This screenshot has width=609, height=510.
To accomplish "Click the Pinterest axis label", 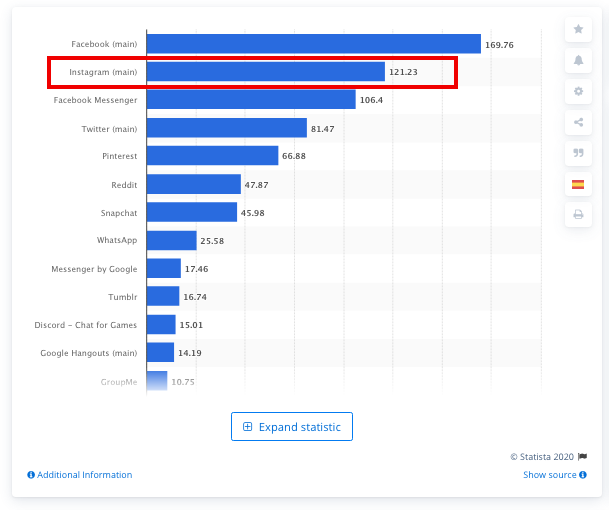I will pyautogui.click(x=120, y=156).
